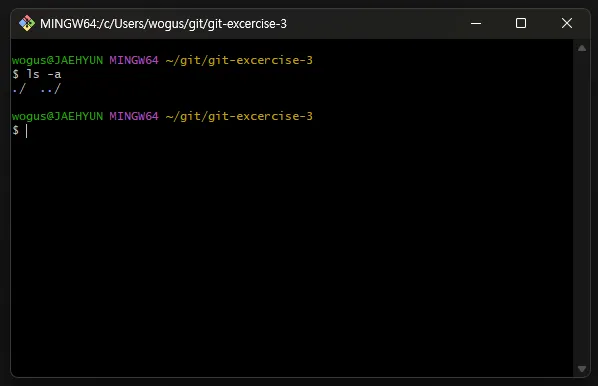Click the 'ls -a' command text
The image size is (598, 386).
[x=43, y=74]
